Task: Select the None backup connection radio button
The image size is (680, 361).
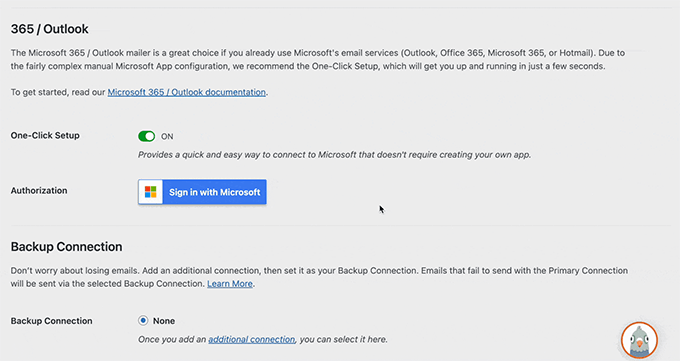Action: point(143,321)
